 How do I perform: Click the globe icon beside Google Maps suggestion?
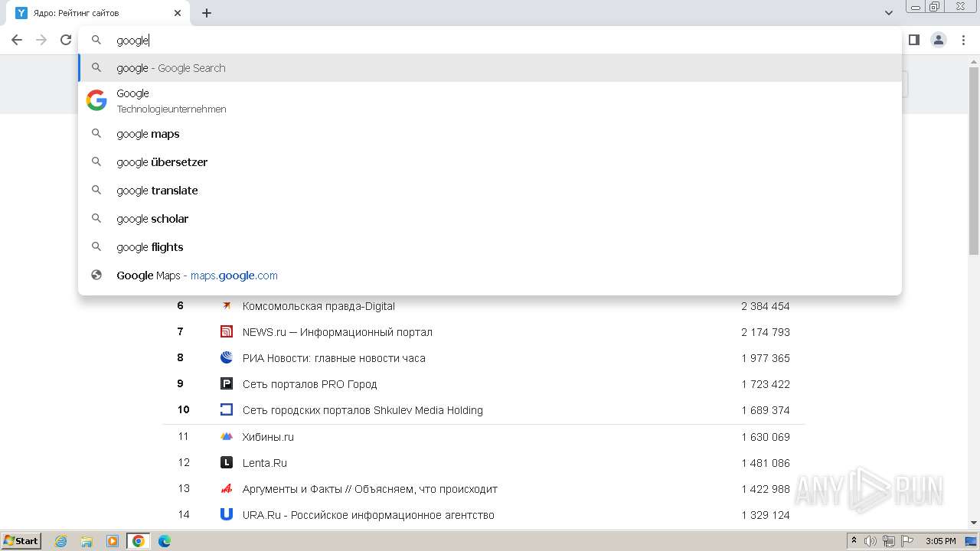click(x=96, y=275)
